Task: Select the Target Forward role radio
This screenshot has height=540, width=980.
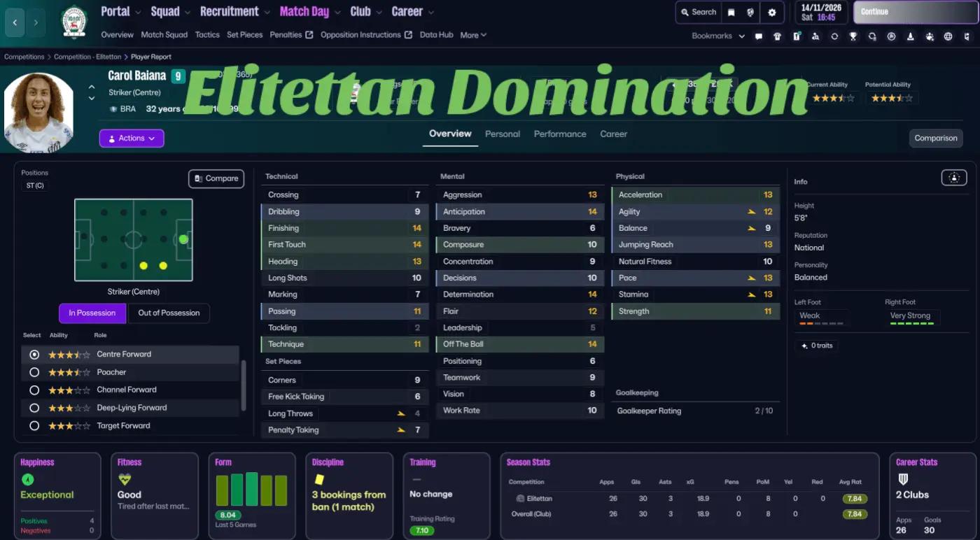Action: tap(34, 425)
